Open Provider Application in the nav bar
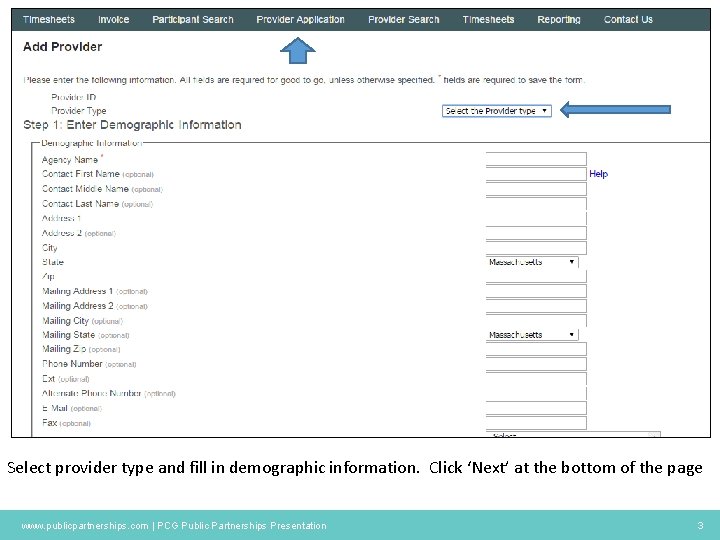The image size is (720, 540). (300, 20)
